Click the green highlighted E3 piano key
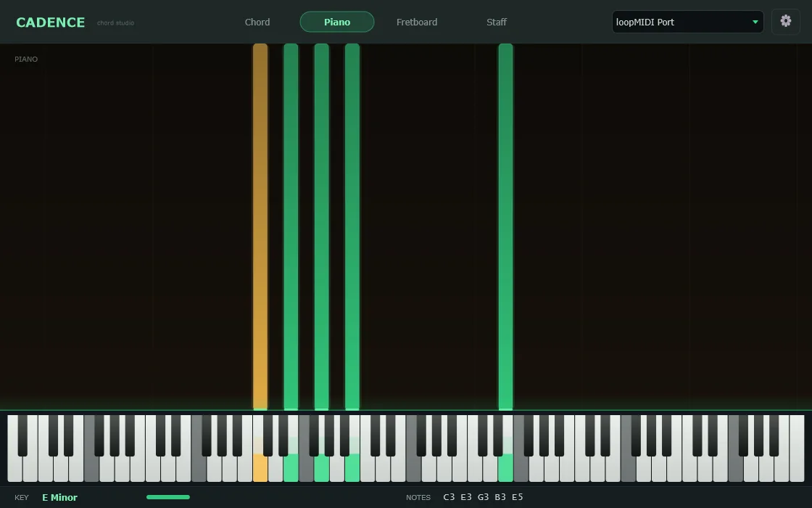Image resolution: width=812 pixels, height=508 pixels. coord(291,467)
